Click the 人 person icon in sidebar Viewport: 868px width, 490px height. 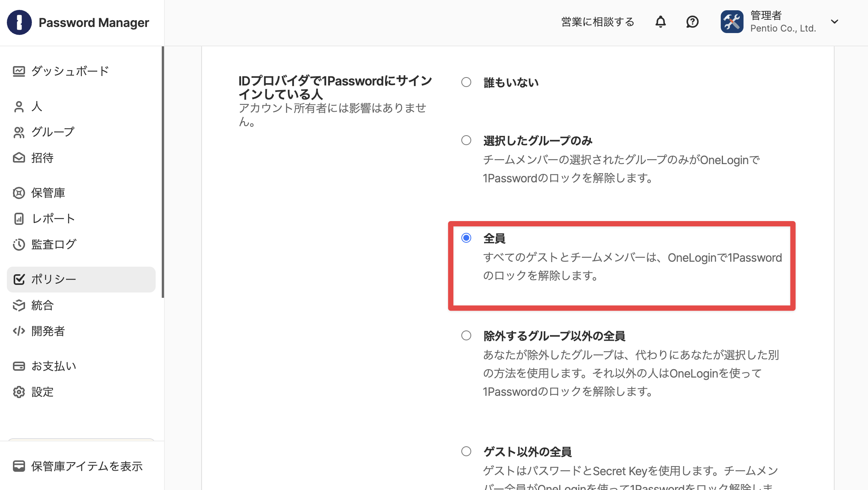tap(19, 107)
